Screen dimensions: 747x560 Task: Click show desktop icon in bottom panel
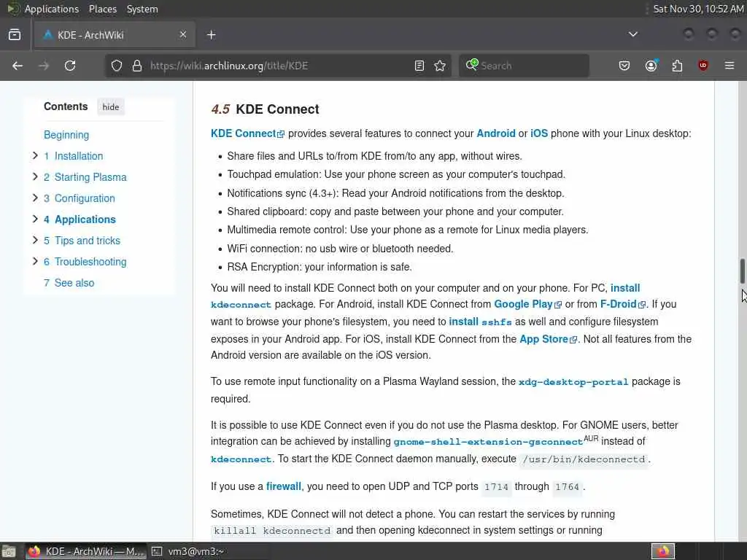pyautogui.click(x=9, y=552)
